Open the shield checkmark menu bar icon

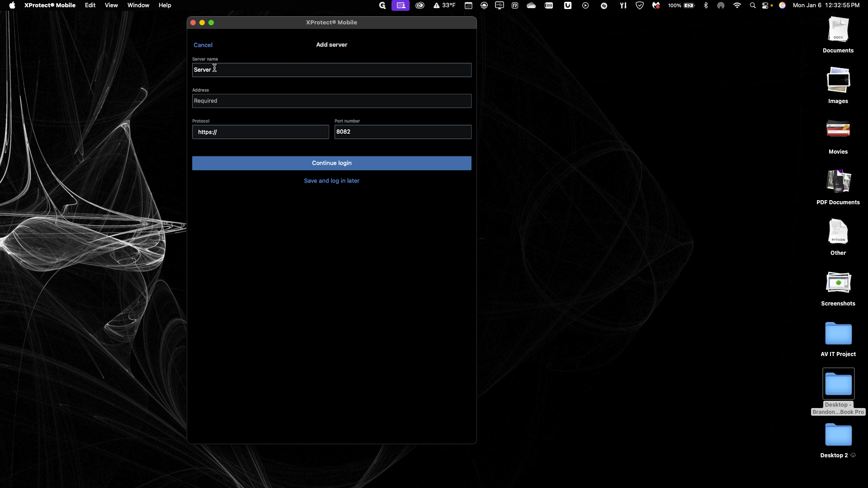pyautogui.click(x=640, y=5)
